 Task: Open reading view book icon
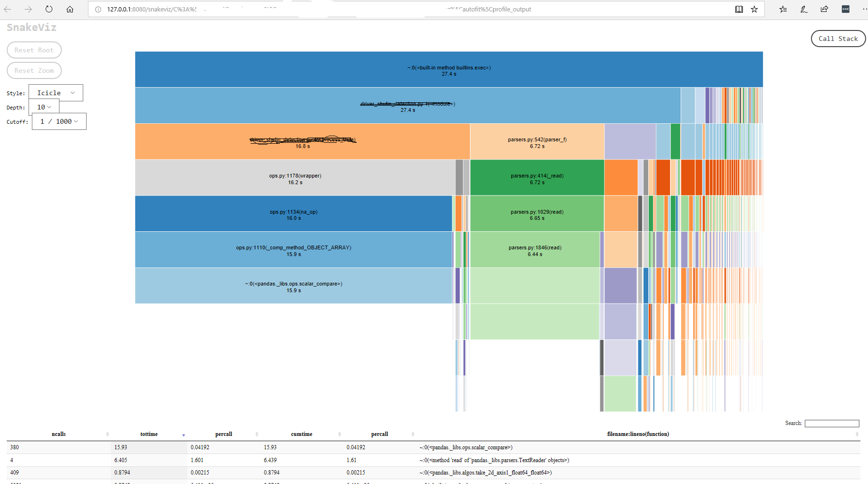[x=739, y=9]
